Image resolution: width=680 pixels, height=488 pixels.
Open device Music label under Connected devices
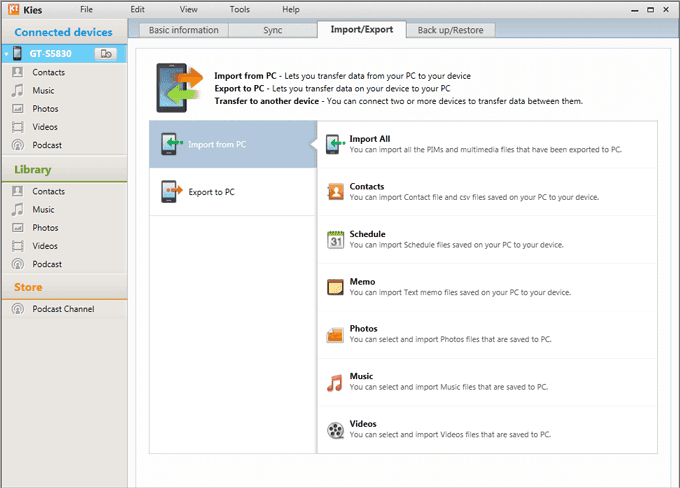[x=43, y=91]
